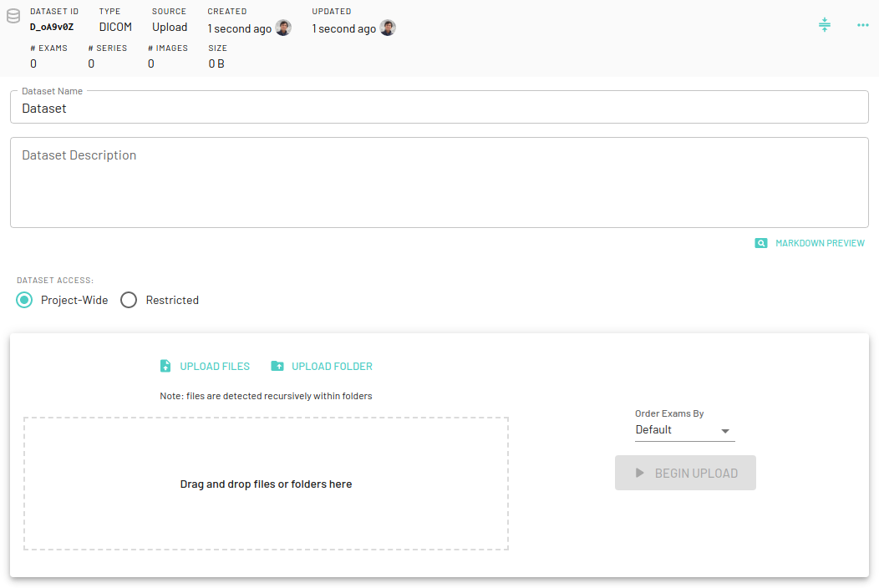Click the Order Exams By dropdown arrow
This screenshot has width=879, height=588.
pyautogui.click(x=724, y=429)
